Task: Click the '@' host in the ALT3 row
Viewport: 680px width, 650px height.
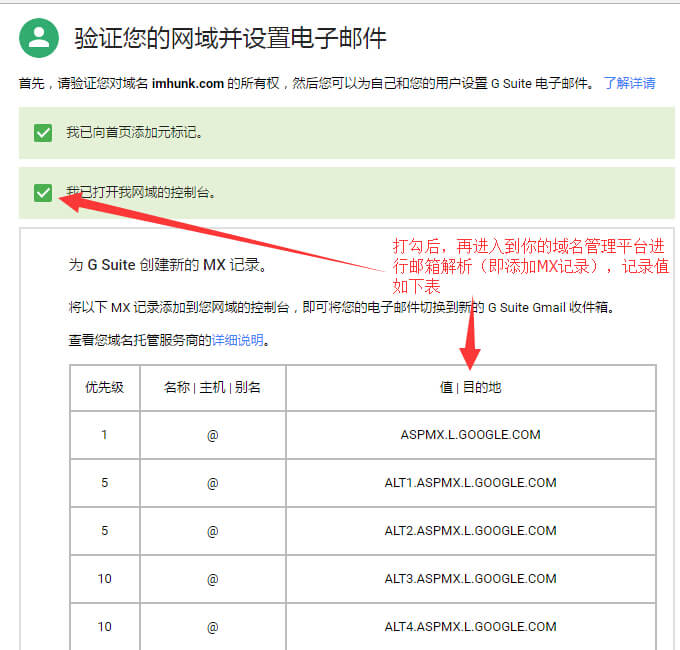Action: click(x=212, y=579)
